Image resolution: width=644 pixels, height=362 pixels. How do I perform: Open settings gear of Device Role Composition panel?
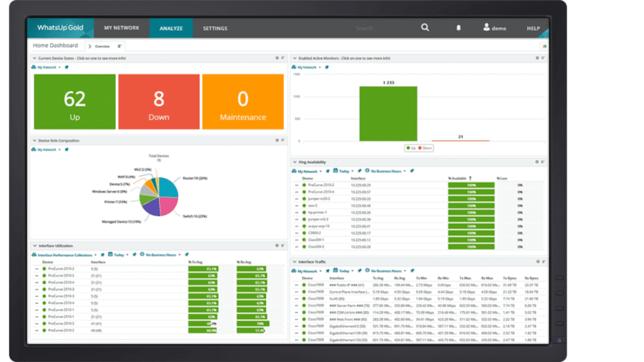[x=277, y=140]
